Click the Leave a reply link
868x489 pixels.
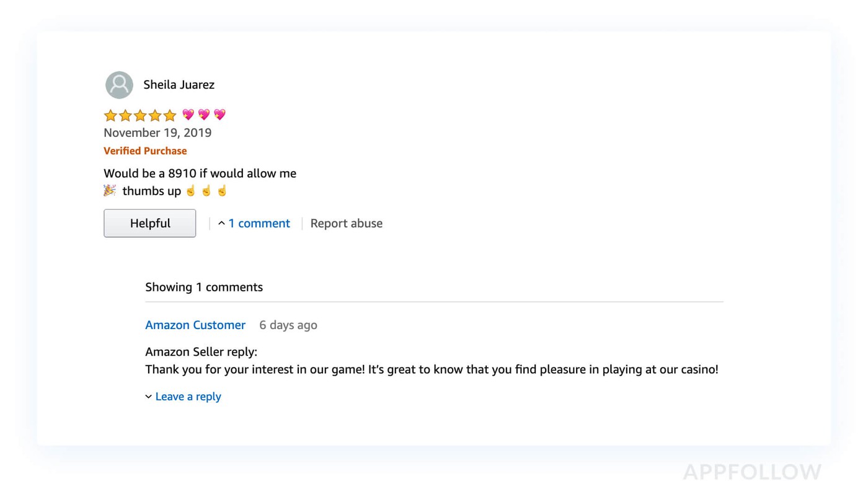click(188, 397)
